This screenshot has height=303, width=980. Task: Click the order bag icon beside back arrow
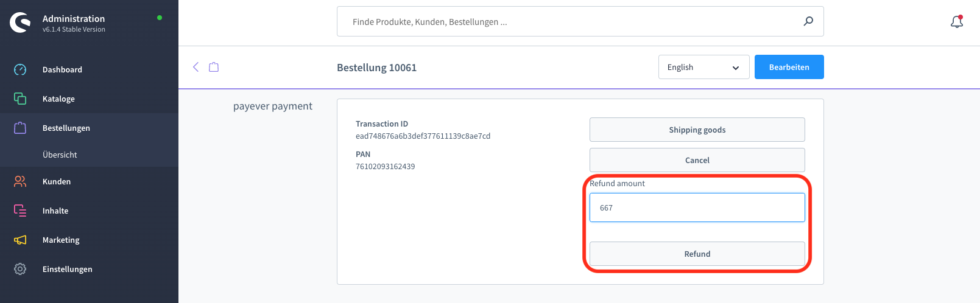[214, 67]
